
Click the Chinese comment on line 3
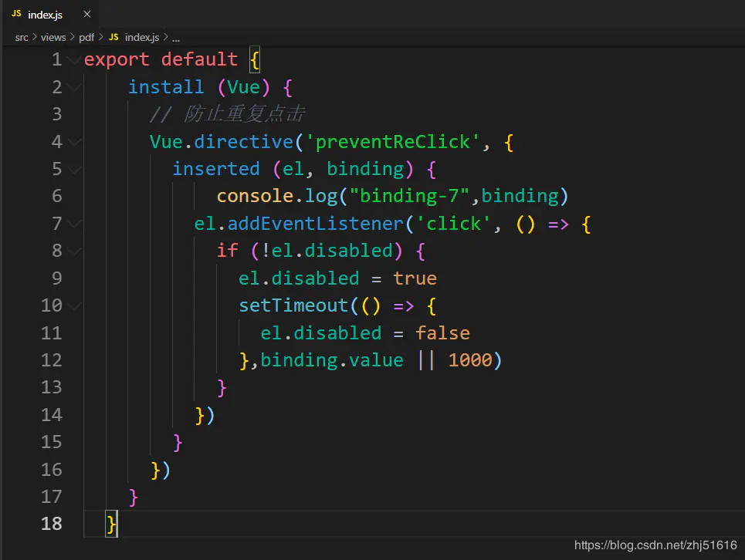tap(227, 114)
